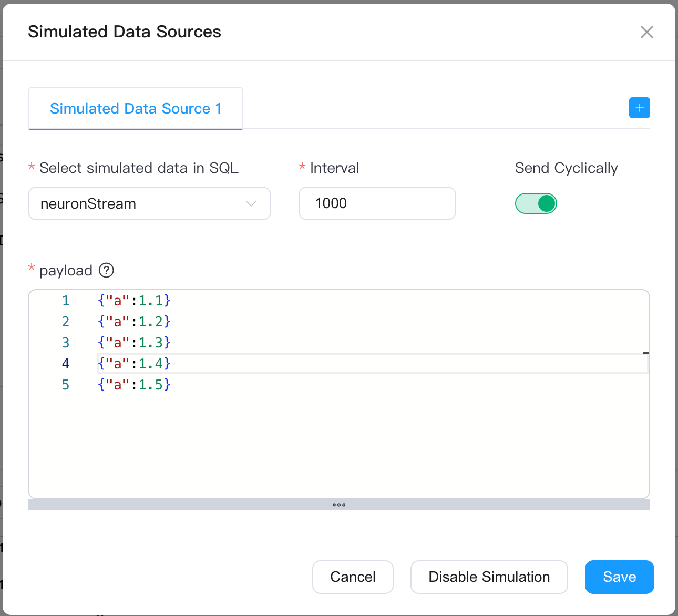Add a new simulated data source
678x616 pixels.
(x=639, y=108)
